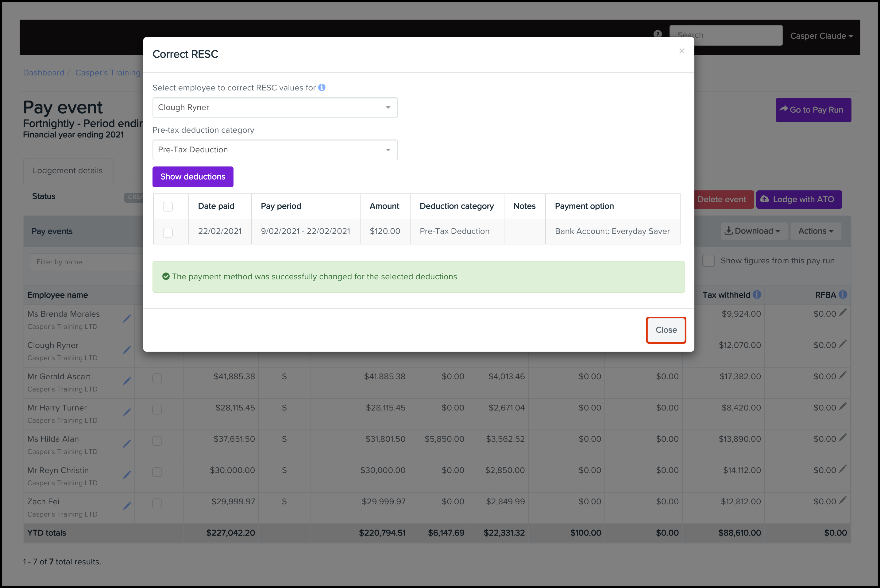Click Tax withheld info icon
The height and width of the screenshot is (588, 880).
[757, 295]
